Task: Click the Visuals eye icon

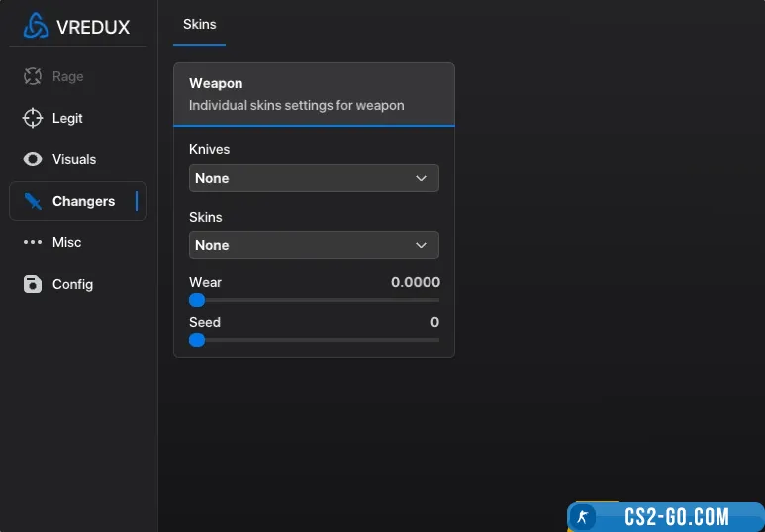Action: tap(33, 159)
